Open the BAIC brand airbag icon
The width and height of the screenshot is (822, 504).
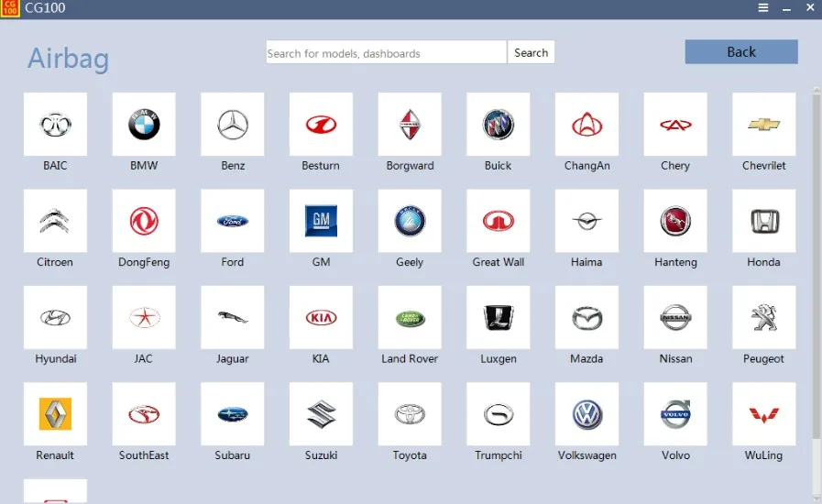coord(55,125)
